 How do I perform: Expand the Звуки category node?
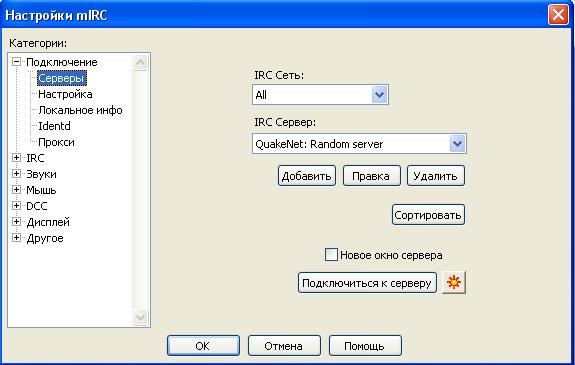tap(16, 174)
